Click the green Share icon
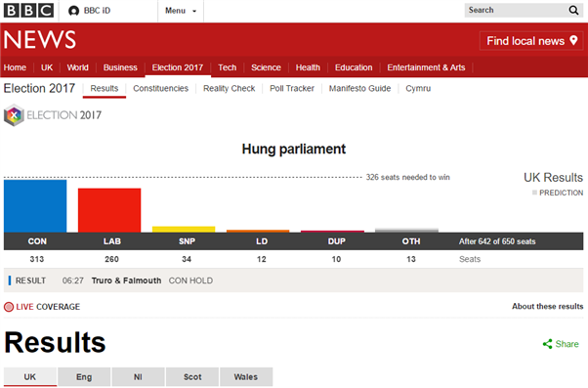The height and width of the screenshot is (388, 588). (x=548, y=344)
